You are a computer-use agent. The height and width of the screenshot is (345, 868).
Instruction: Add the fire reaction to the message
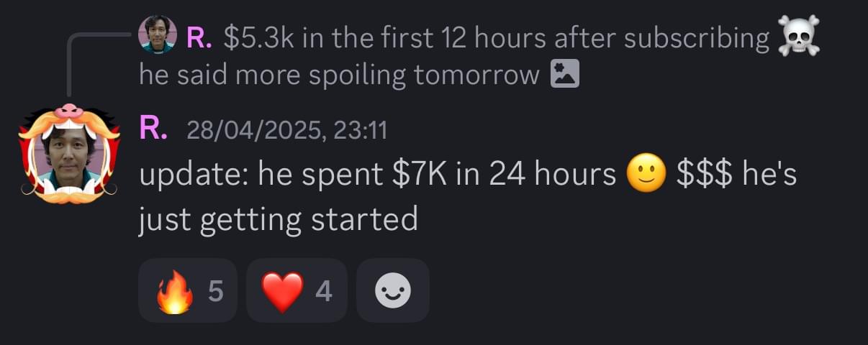[176, 291]
